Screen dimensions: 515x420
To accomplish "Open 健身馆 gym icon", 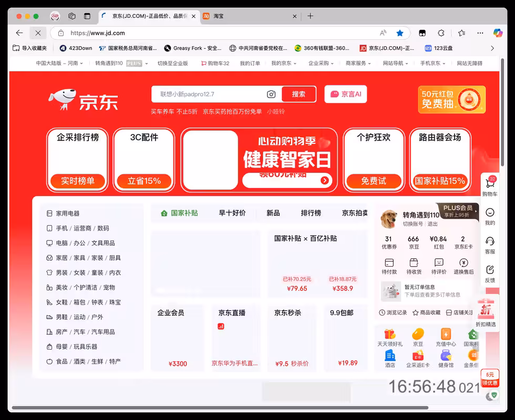I will click(x=446, y=359).
